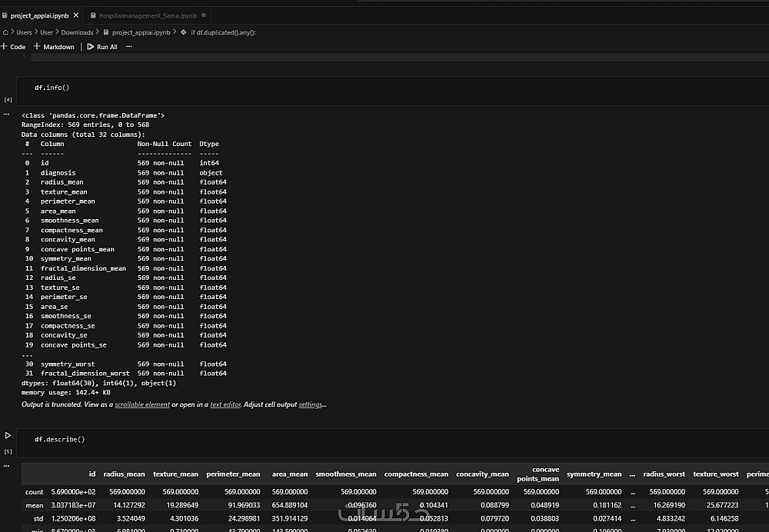Open df.info() output ellipsis menu
The width and height of the screenshot is (769, 532).
pyautogui.click(x=6, y=115)
